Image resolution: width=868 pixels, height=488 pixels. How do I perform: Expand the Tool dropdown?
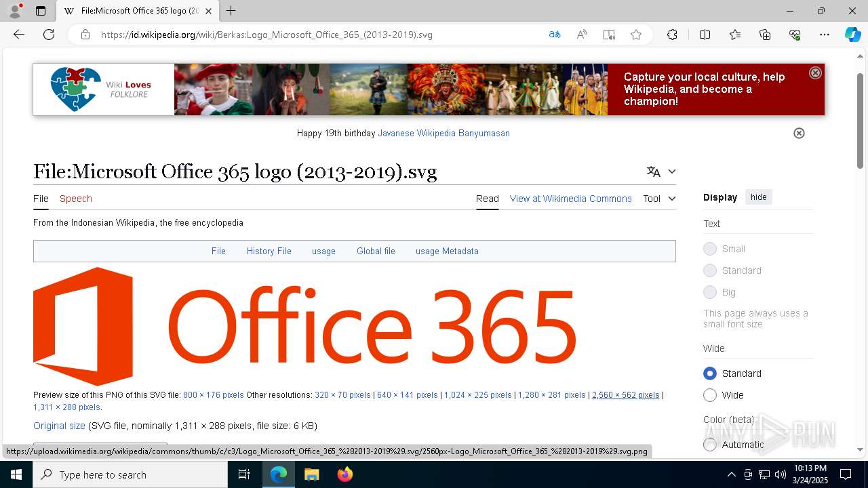coord(660,199)
